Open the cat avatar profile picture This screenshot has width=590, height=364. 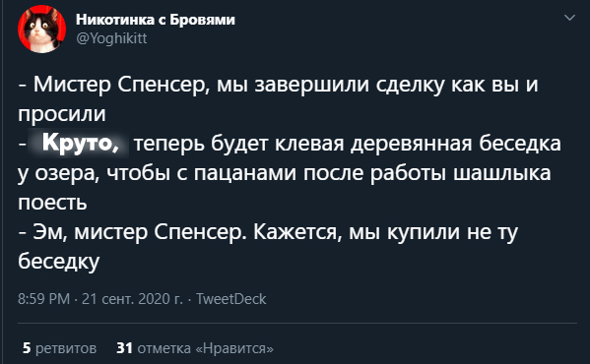click(x=41, y=29)
